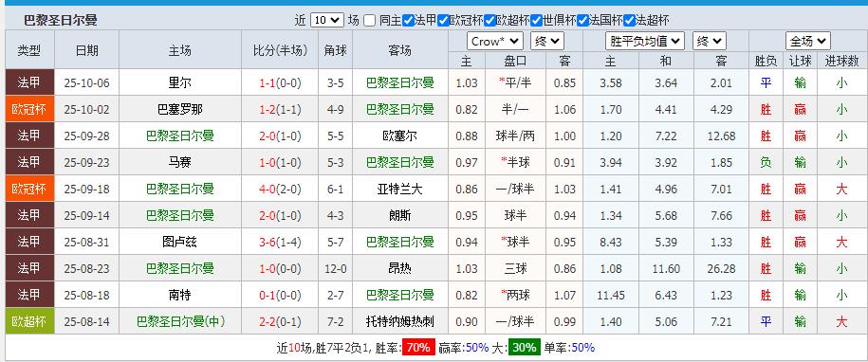Click 法甲 label on 25-10-06 row
This screenshot has width=868, height=362.
(x=29, y=82)
